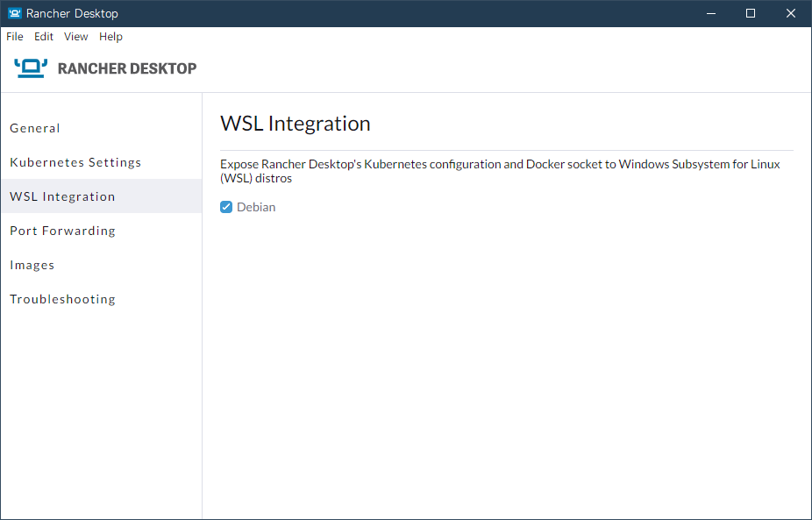
Task: Go to the General settings page
Action: pyautogui.click(x=35, y=128)
